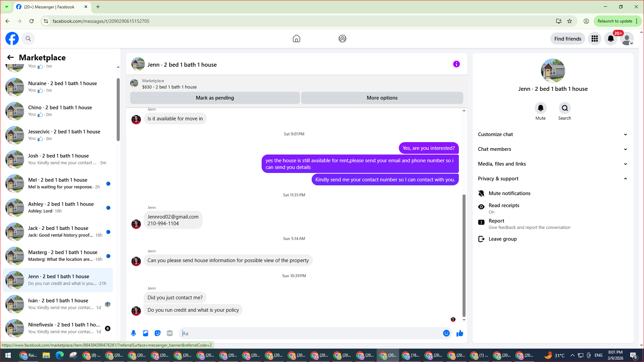Send a thumbs-up like
The image size is (644, 362).
[x=460, y=333]
